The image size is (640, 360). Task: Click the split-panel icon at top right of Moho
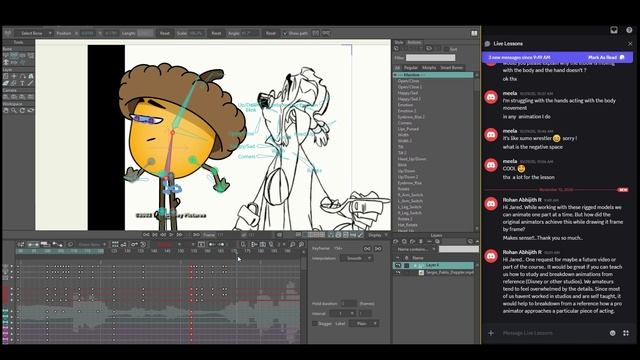click(x=474, y=33)
